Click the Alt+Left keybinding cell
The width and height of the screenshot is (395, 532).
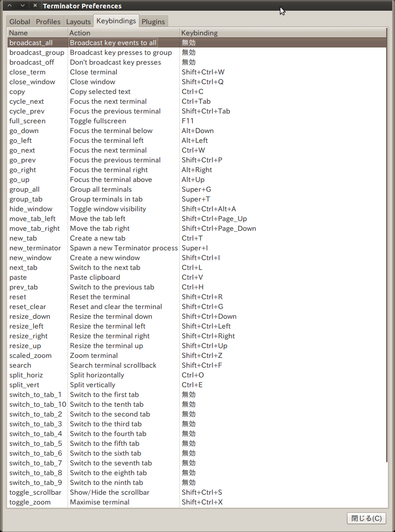pos(195,141)
